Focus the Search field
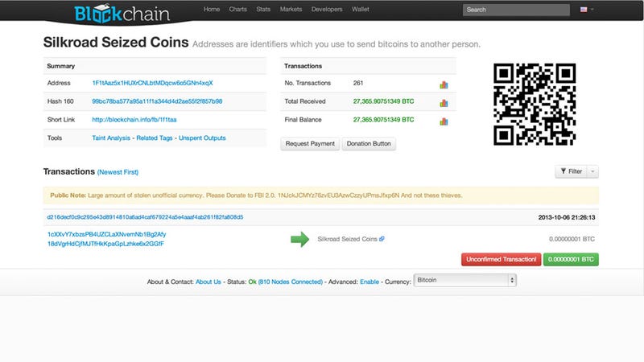 tap(516, 10)
